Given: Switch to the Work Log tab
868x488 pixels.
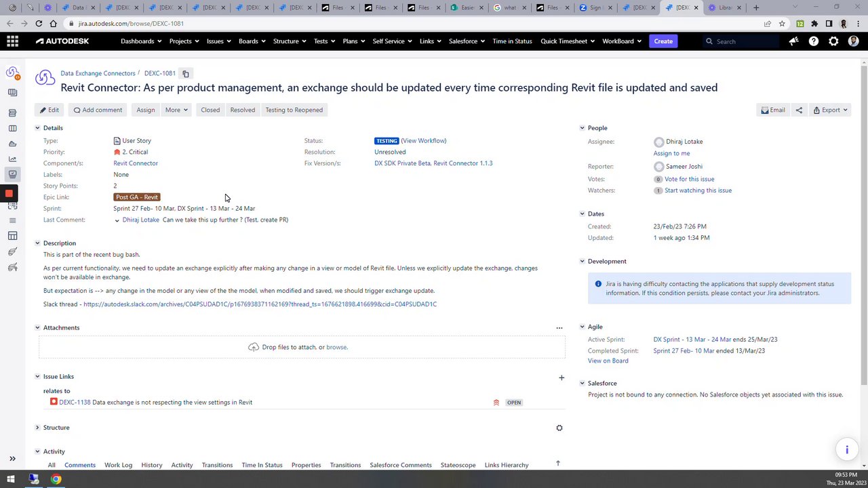Looking at the screenshot, I should pos(118,465).
